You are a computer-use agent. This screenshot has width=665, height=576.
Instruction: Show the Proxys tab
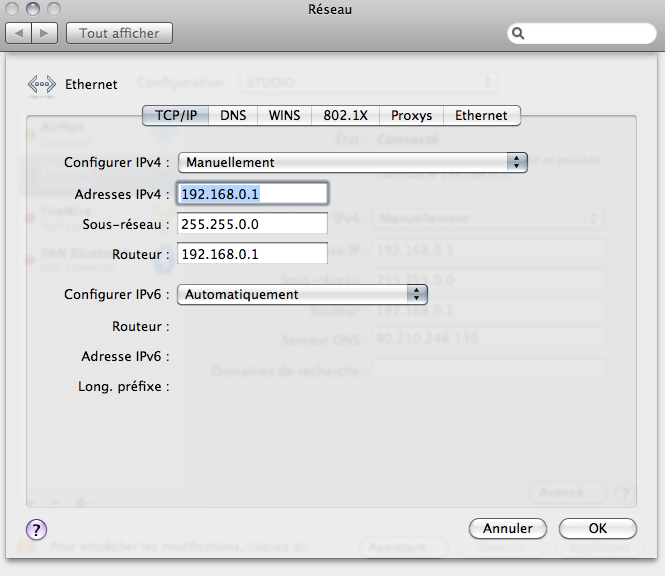coord(411,115)
